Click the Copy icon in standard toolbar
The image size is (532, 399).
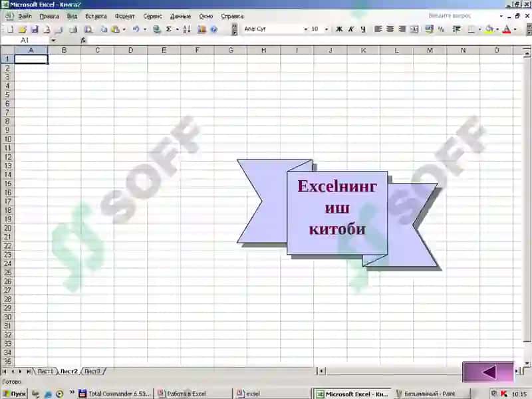click(104, 29)
